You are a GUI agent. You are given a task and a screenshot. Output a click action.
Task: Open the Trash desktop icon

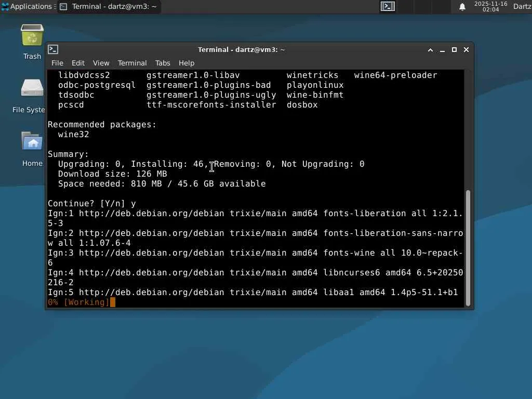click(32, 35)
